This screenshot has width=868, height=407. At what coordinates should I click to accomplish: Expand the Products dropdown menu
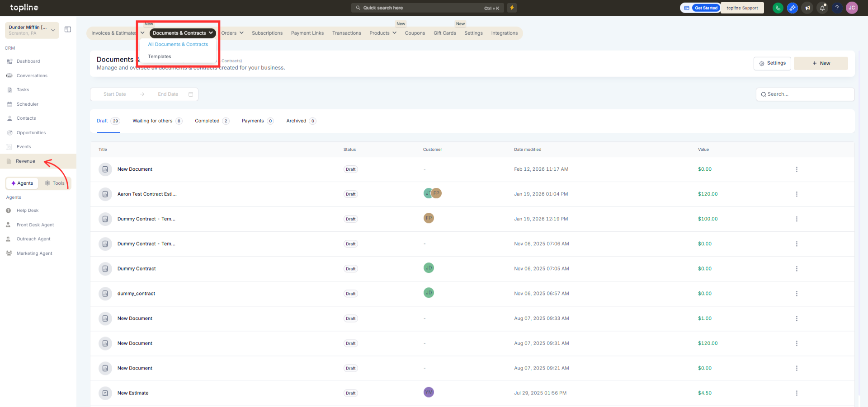382,33
